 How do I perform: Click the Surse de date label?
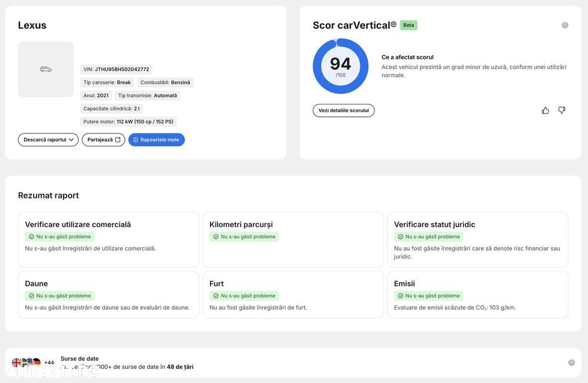click(x=79, y=359)
